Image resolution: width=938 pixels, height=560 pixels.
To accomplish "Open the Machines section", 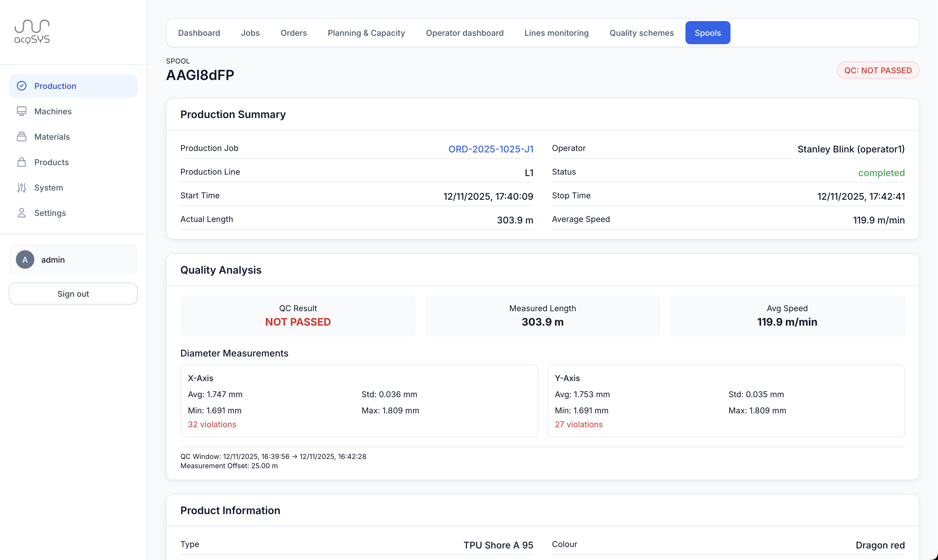I will tap(53, 111).
